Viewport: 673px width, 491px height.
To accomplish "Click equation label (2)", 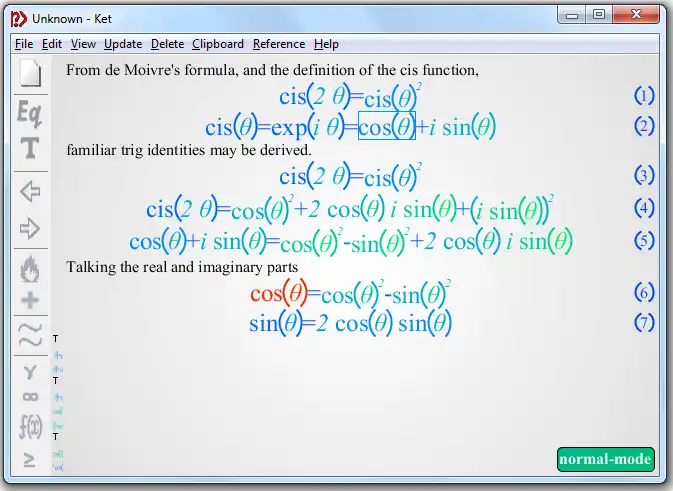I will pos(644,126).
